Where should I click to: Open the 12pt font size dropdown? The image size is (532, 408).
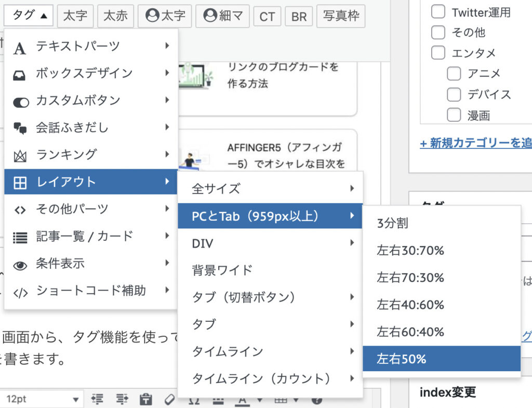[42, 400]
